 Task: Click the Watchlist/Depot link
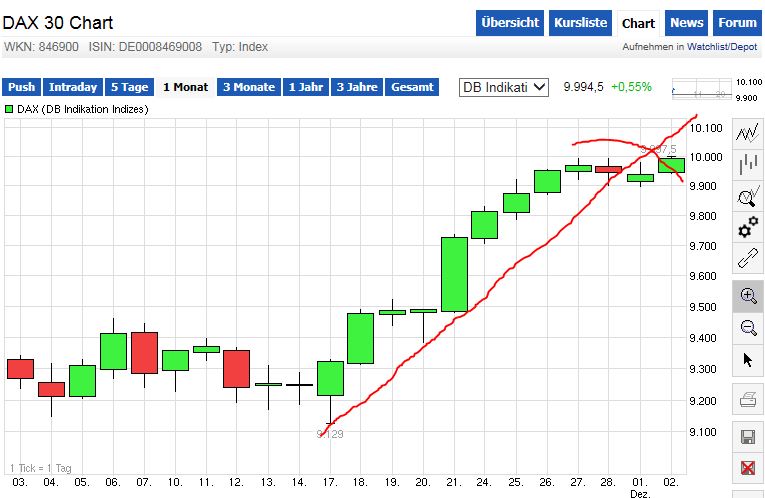pyautogui.click(x=722, y=47)
